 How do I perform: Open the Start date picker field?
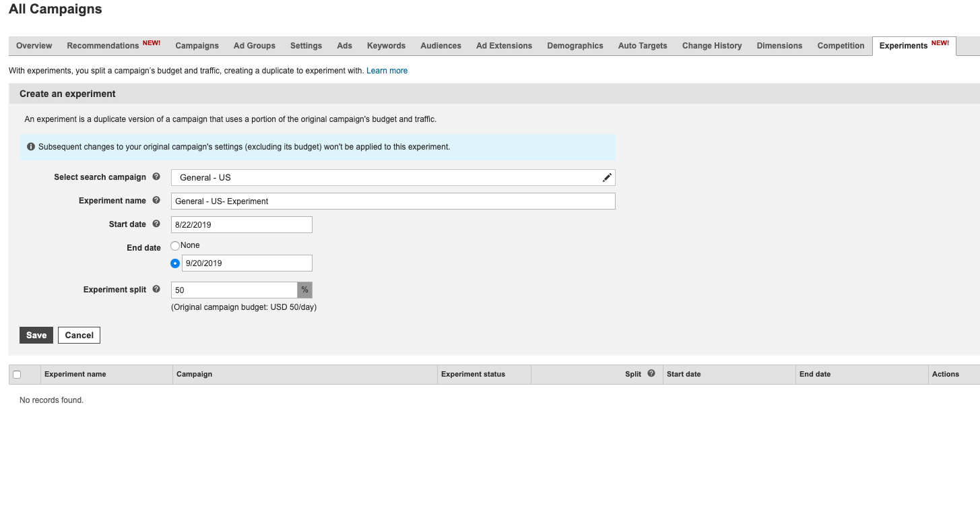pos(241,224)
